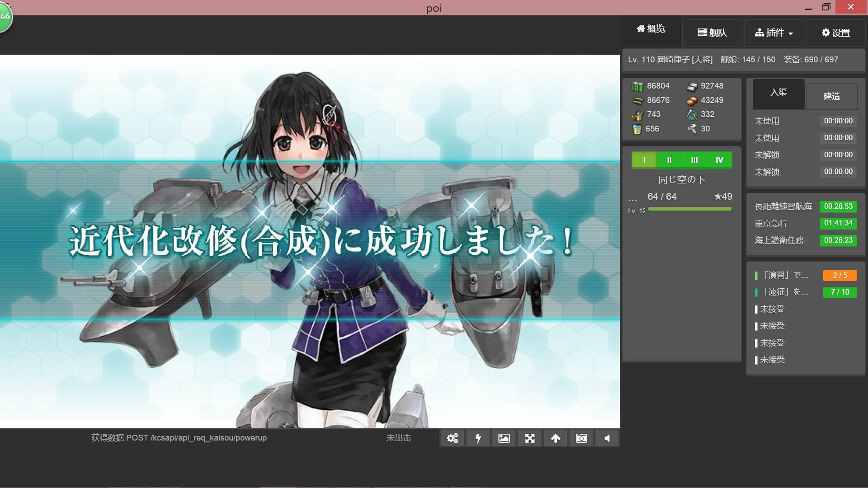
Task: Switch to the 舰队 fleet tab
Action: click(712, 33)
